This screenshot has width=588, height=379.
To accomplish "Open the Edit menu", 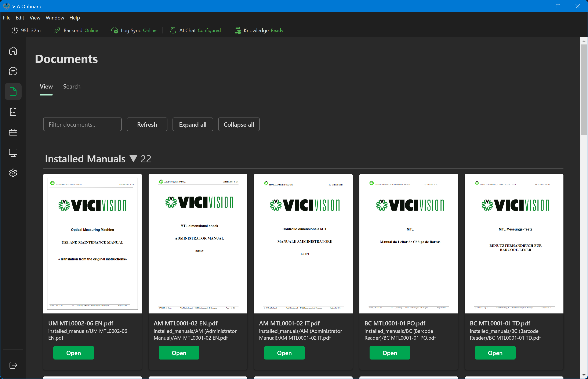I will (x=20, y=18).
